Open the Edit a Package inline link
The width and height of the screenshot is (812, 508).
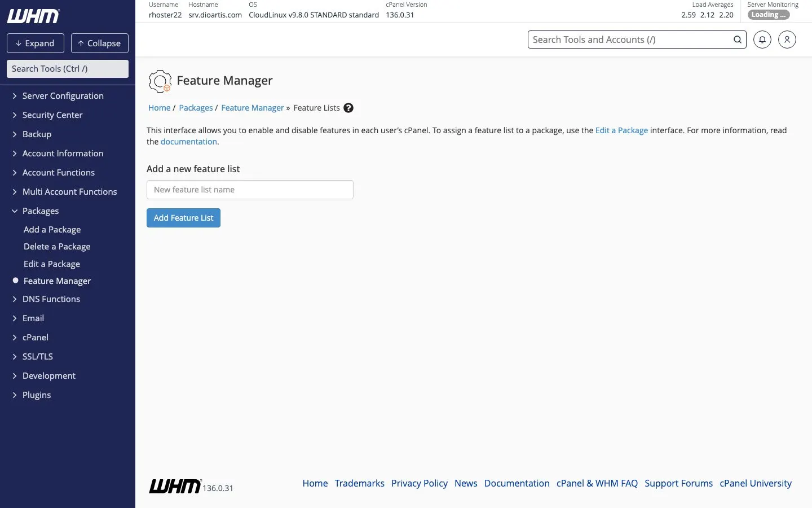[x=621, y=130]
